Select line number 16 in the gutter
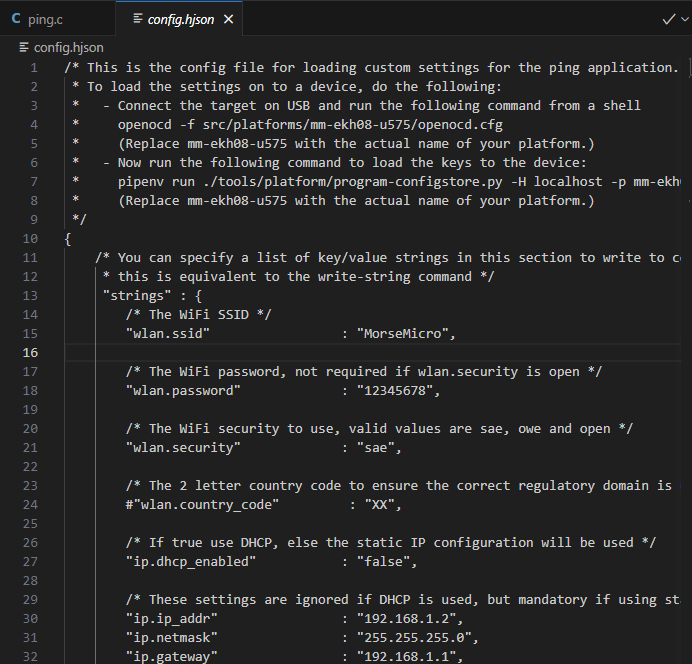692x664 pixels. pos(30,353)
